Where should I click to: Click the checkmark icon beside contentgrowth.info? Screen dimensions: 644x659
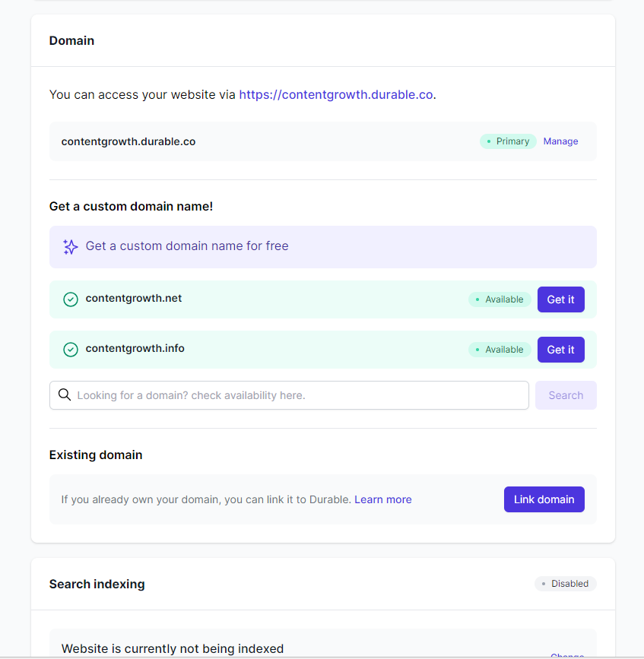coord(71,350)
